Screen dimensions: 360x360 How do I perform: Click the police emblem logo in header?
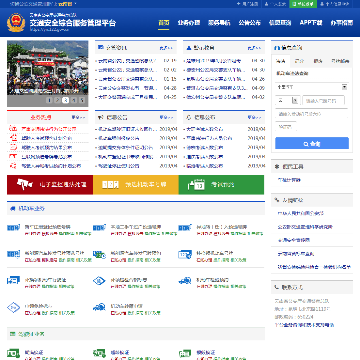coord(16,23)
